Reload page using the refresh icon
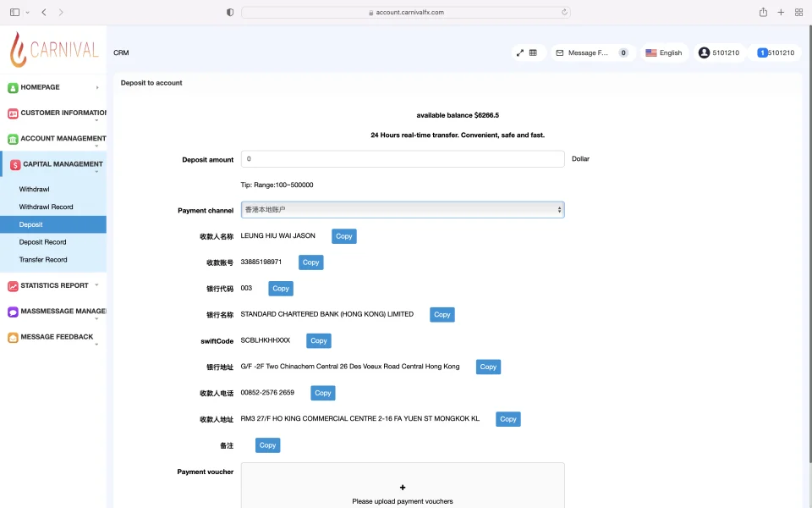Screen dimensions: 812x508 point(564,12)
